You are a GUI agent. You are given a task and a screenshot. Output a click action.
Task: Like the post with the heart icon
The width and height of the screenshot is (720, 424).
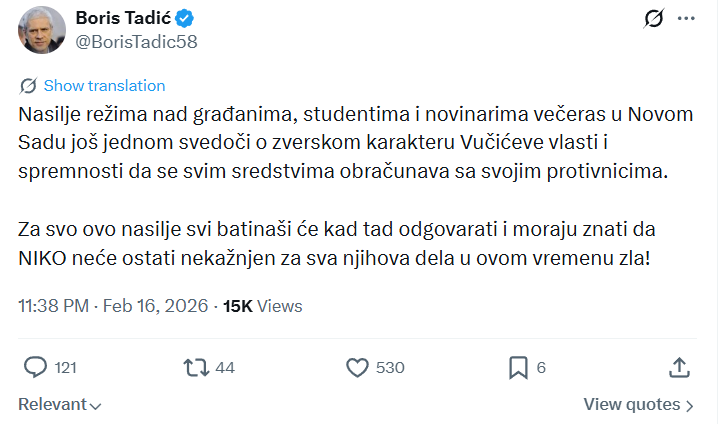[x=357, y=367]
